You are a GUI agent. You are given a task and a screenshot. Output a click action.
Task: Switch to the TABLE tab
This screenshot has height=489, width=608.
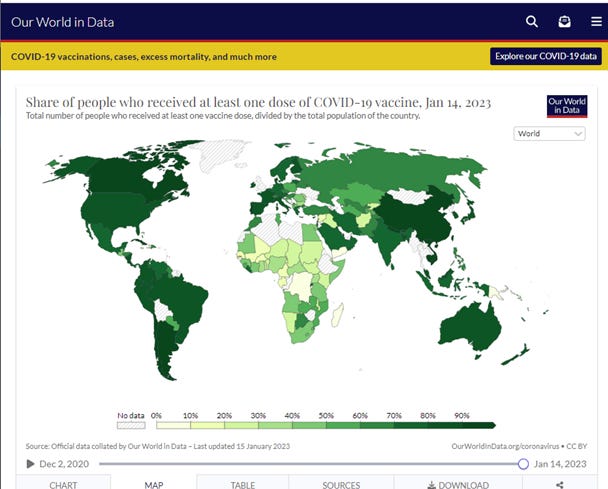click(x=243, y=484)
